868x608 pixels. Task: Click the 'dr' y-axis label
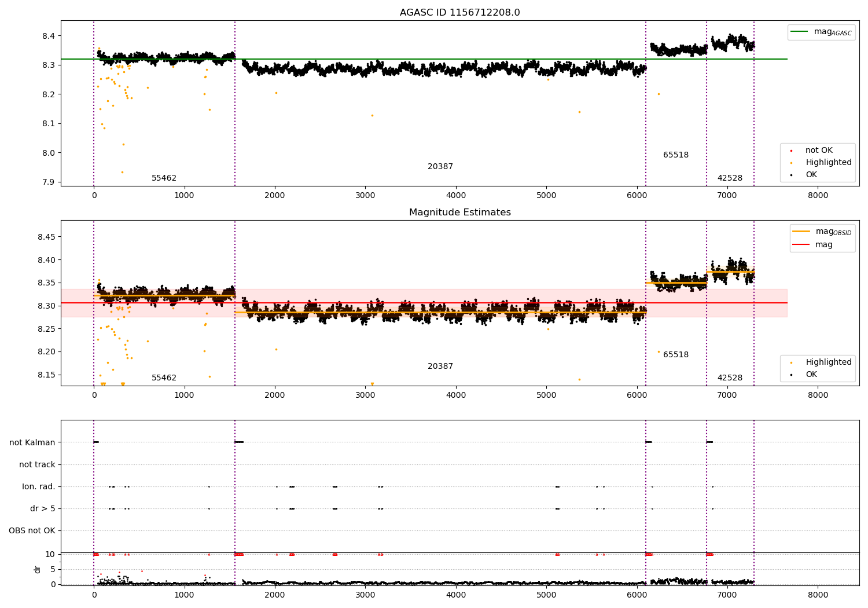[x=38, y=569]
